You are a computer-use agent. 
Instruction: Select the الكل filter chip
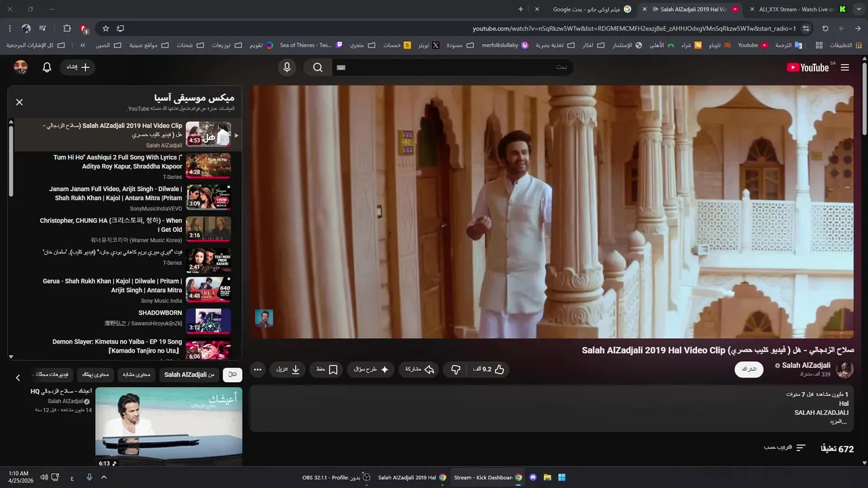pyautogui.click(x=233, y=374)
